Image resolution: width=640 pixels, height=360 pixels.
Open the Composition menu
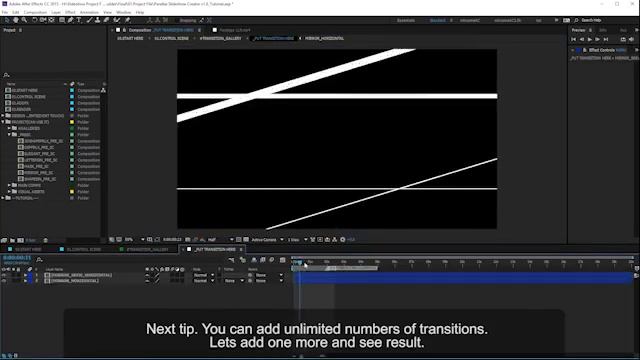click(x=35, y=13)
